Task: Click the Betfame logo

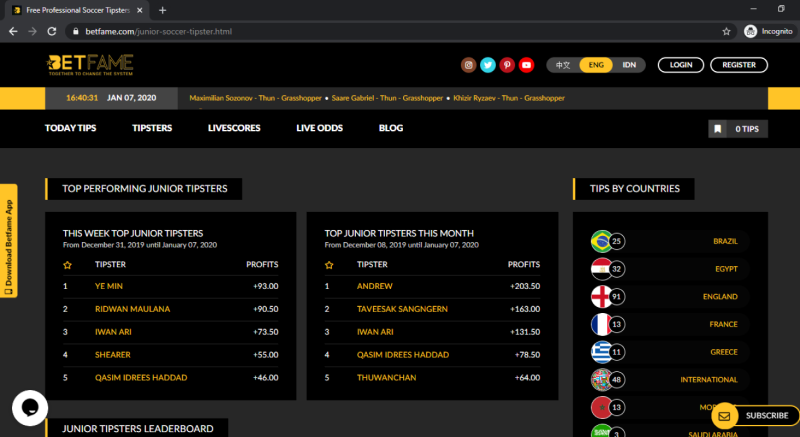Action: click(x=90, y=65)
